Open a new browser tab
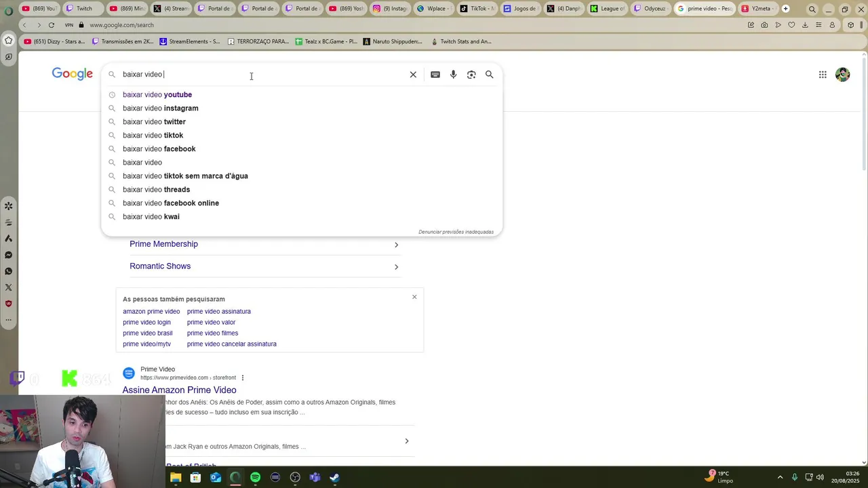 point(785,9)
